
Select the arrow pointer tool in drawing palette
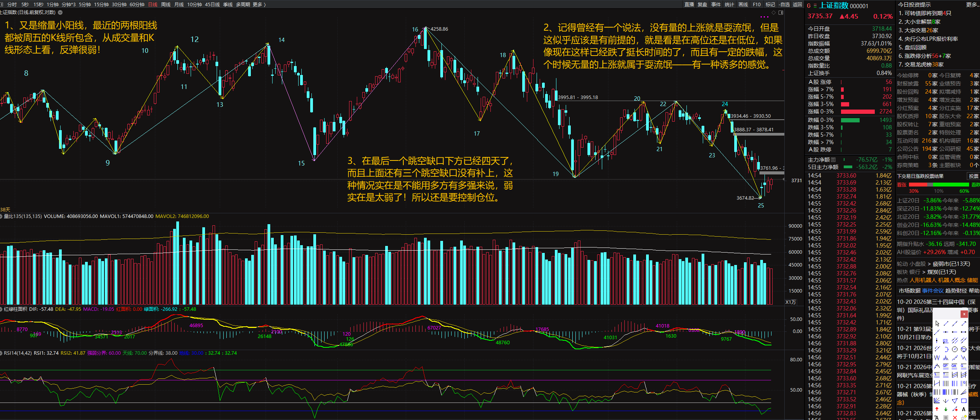tap(937, 323)
